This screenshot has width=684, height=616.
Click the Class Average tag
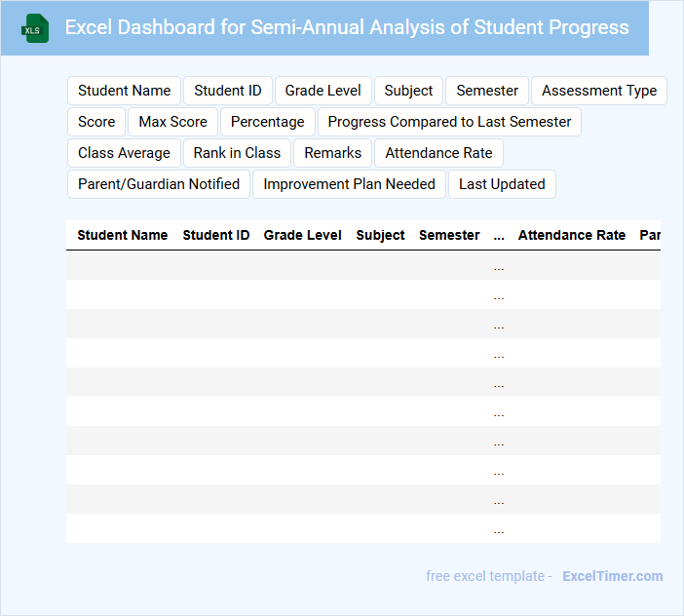click(124, 153)
